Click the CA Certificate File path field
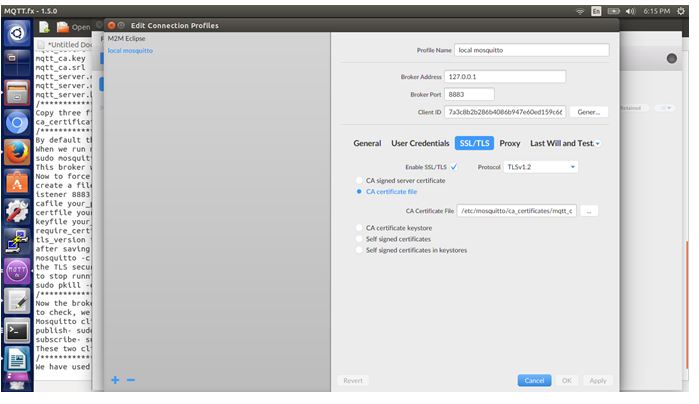Image resolution: width=699 pixels, height=404 pixels. 517,211
